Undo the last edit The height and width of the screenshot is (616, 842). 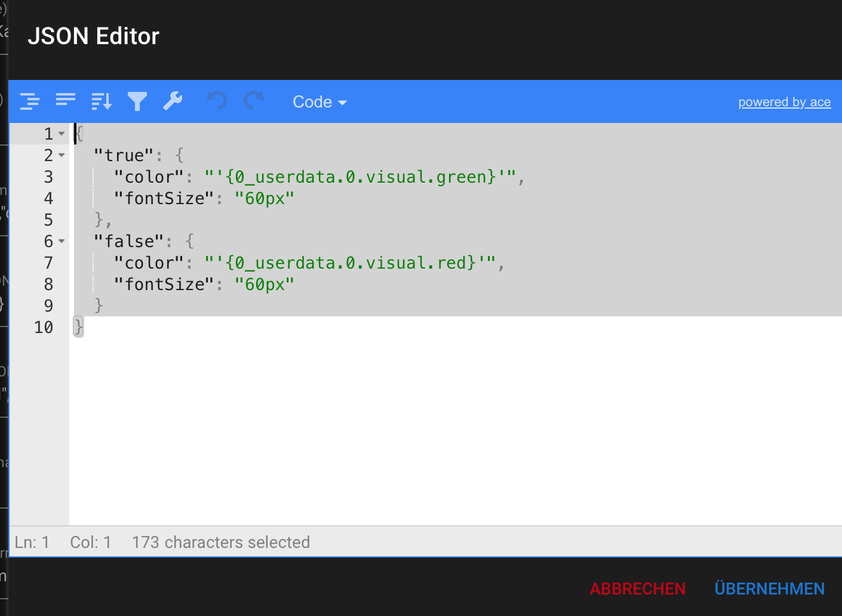click(217, 101)
